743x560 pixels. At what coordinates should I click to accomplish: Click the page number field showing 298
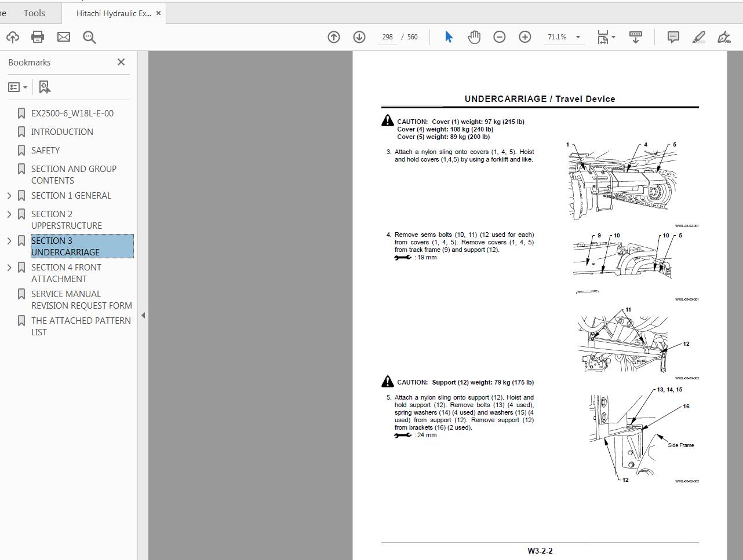[x=387, y=37]
